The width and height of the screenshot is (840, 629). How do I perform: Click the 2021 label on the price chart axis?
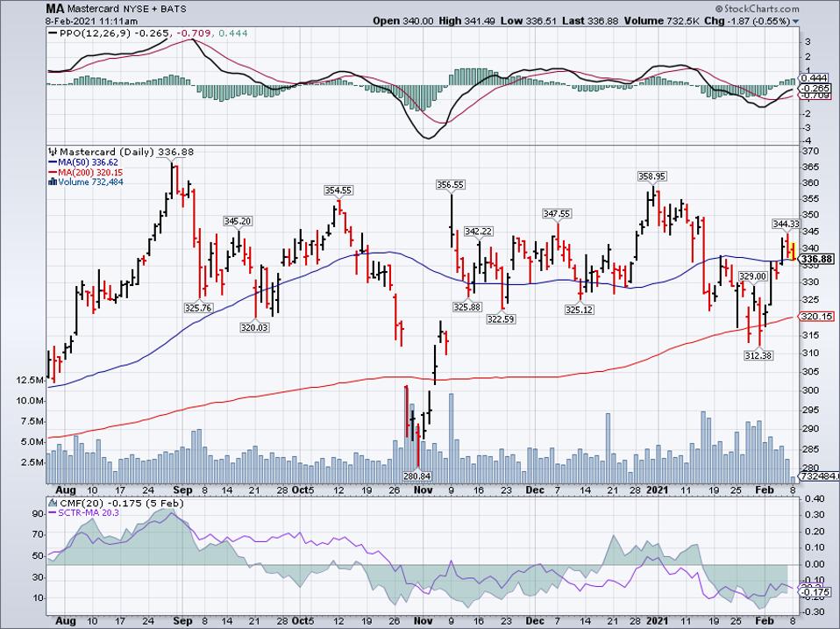[x=658, y=490]
